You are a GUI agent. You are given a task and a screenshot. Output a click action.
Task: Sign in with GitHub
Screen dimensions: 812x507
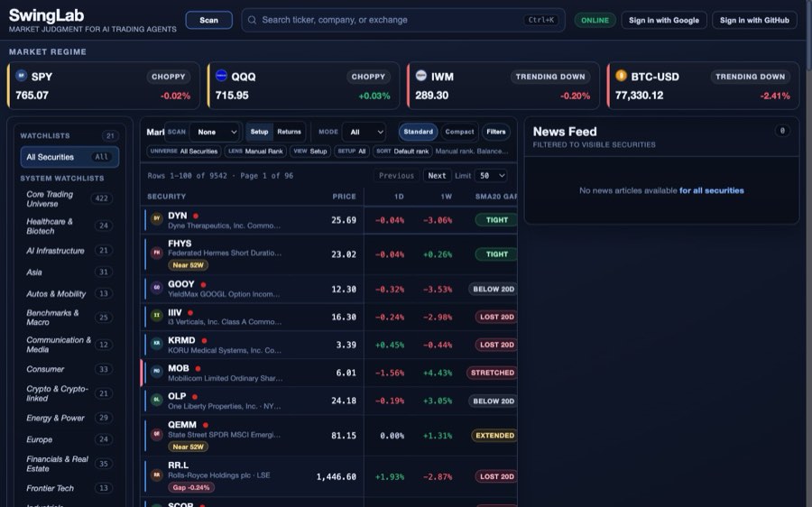pos(754,20)
